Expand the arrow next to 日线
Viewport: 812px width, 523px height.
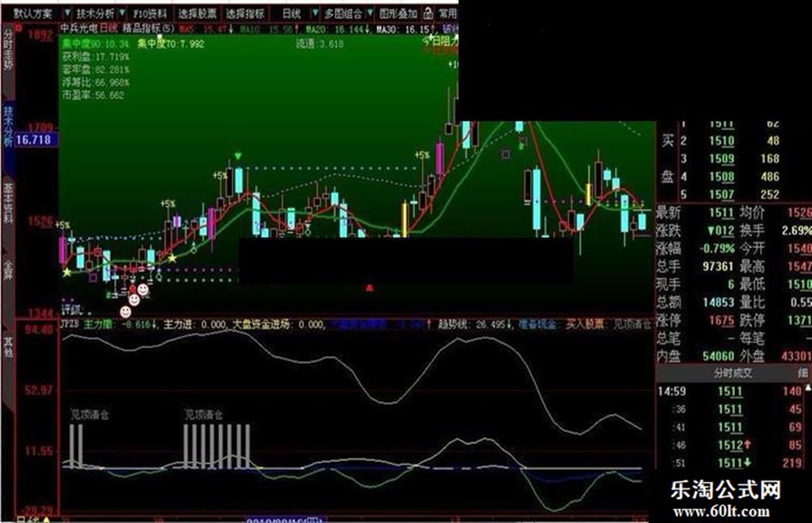(x=314, y=12)
